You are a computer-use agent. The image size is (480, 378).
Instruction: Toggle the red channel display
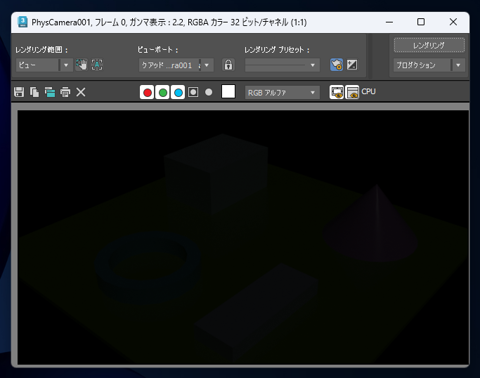tap(147, 92)
